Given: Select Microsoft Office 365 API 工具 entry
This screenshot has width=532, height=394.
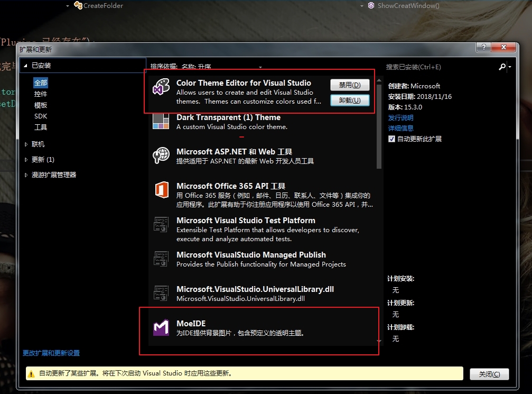Looking at the screenshot, I should (262, 195).
